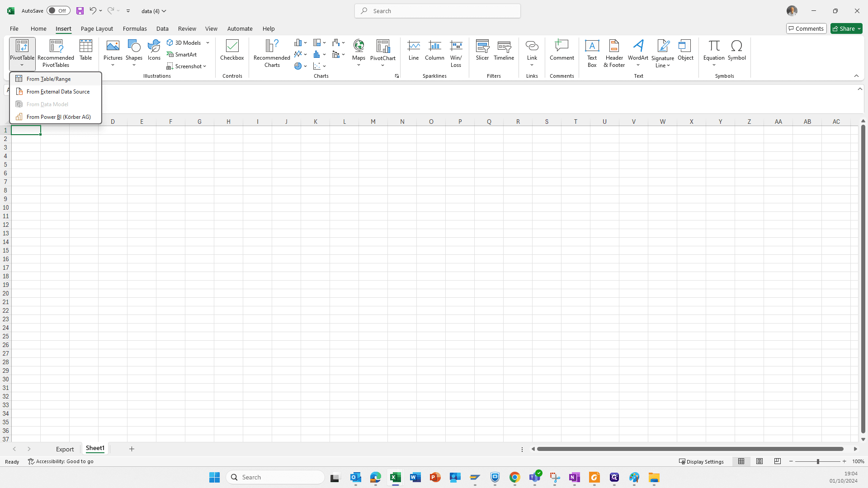
Task: Open the Screenshot dropdown
Action: [x=186, y=66]
